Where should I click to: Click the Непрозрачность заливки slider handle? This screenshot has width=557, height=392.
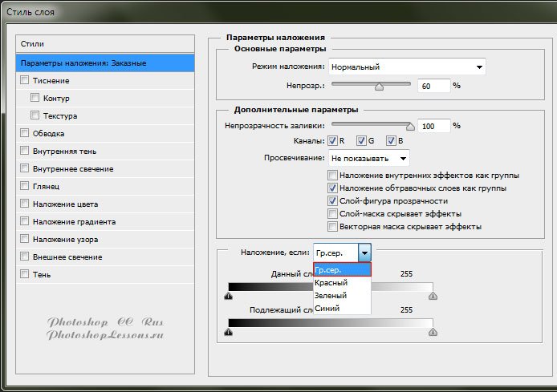pyautogui.click(x=411, y=126)
